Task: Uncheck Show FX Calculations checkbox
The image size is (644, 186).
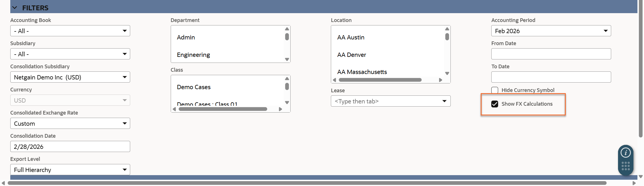Action: coord(495,104)
